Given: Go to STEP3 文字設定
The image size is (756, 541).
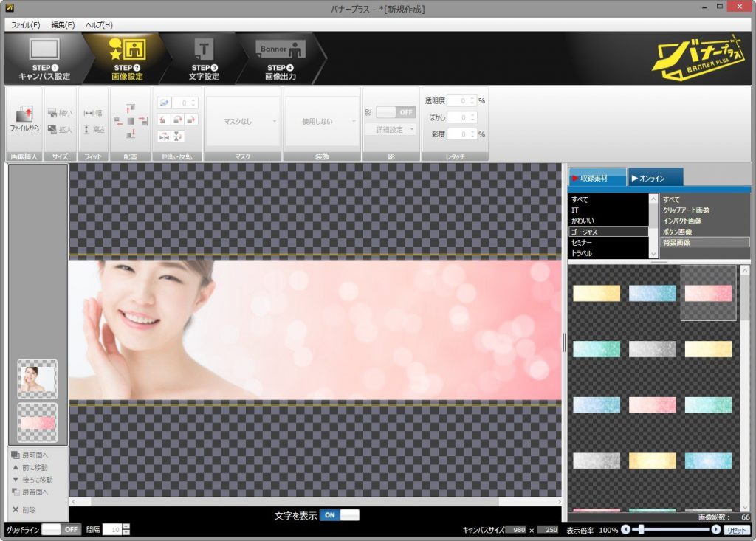Looking at the screenshot, I should pyautogui.click(x=204, y=58).
